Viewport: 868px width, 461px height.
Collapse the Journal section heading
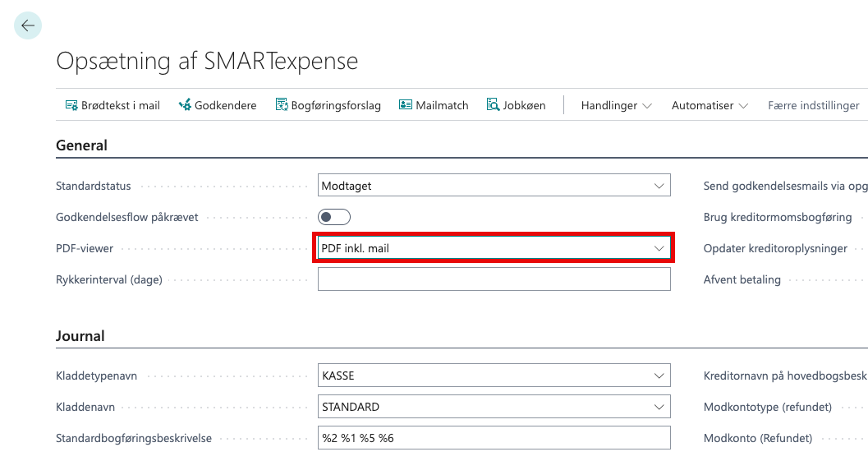(80, 336)
